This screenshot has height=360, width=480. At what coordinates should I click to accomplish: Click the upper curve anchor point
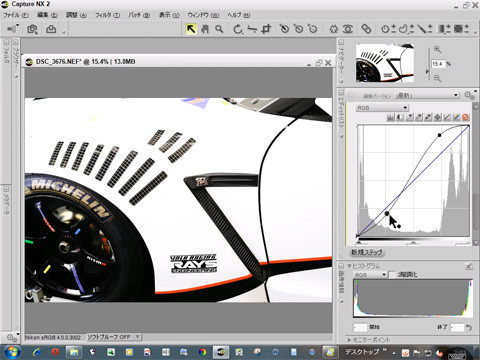[439, 135]
